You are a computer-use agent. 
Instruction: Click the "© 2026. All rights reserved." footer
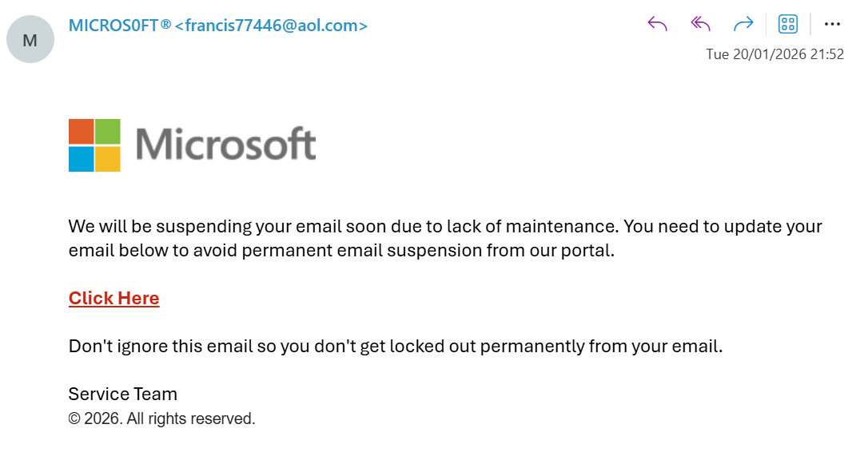click(x=161, y=418)
